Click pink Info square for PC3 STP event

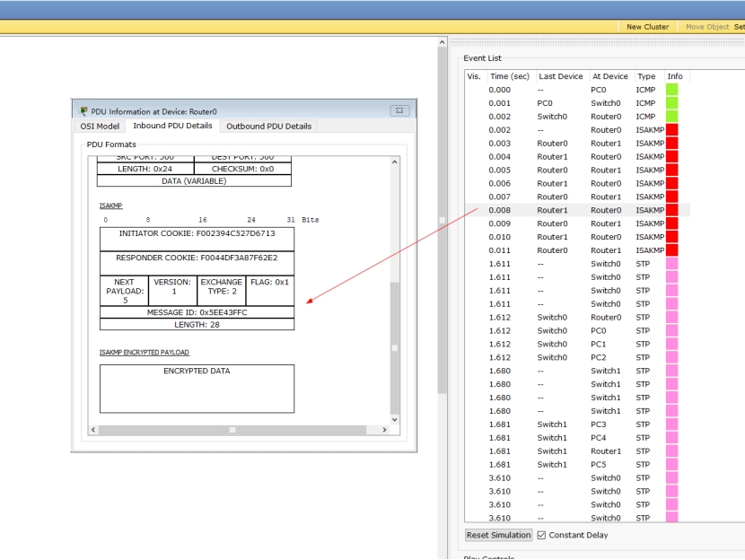tap(671, 424)
